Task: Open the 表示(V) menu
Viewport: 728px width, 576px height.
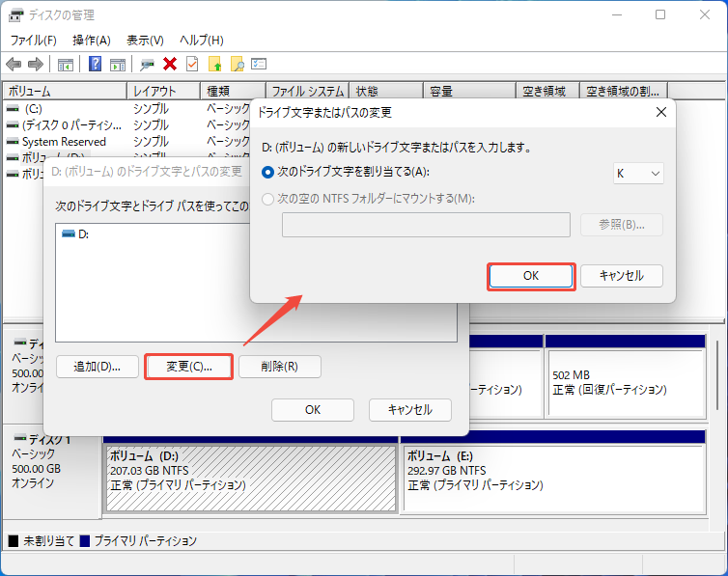Action: point(146,41)
